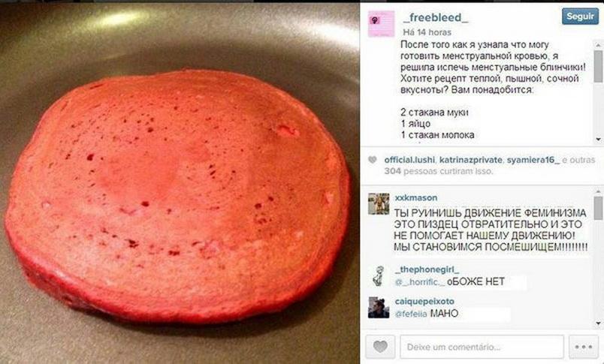Click comments scrollbar down arrow

pos(598,323)
